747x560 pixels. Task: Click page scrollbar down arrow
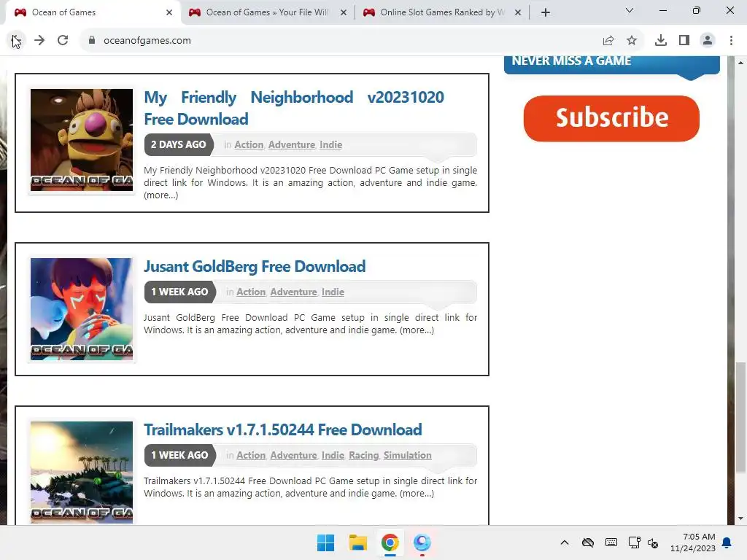pyautogui.click(x=740, y=518)
